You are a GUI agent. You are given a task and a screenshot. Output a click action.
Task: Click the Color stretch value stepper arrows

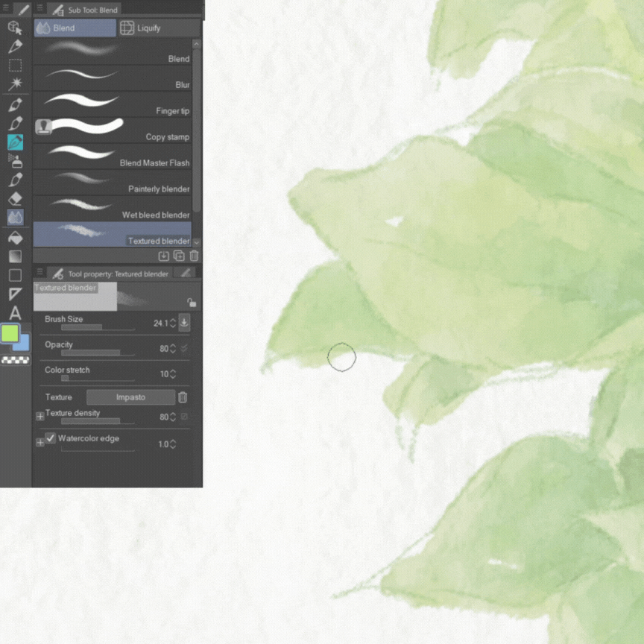(173, 374)
